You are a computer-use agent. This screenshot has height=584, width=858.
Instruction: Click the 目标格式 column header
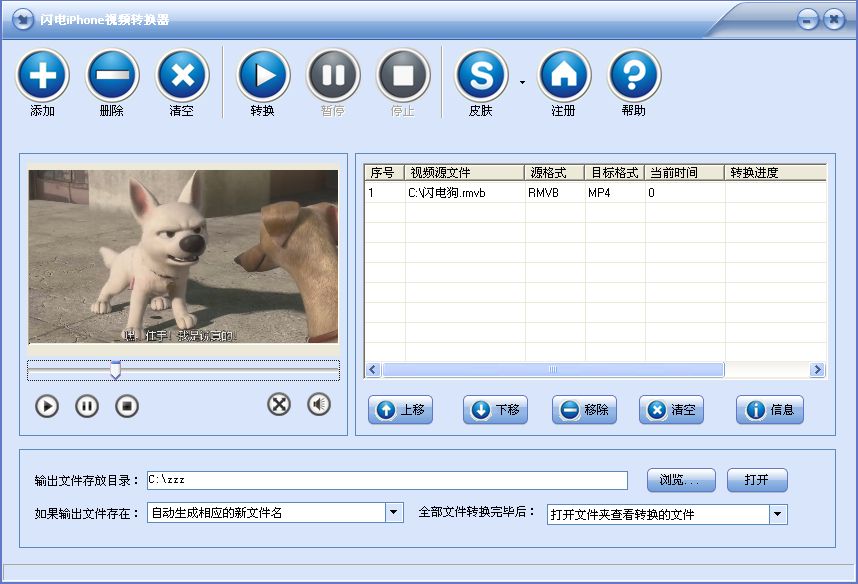(615, 172)
